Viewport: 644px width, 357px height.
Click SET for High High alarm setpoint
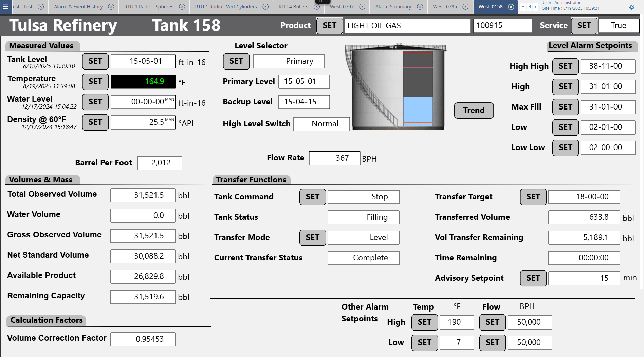tap(566, 66)
